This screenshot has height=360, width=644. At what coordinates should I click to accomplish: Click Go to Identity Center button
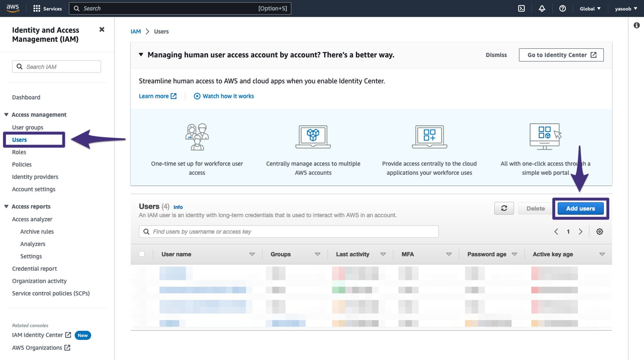(561, 55)
